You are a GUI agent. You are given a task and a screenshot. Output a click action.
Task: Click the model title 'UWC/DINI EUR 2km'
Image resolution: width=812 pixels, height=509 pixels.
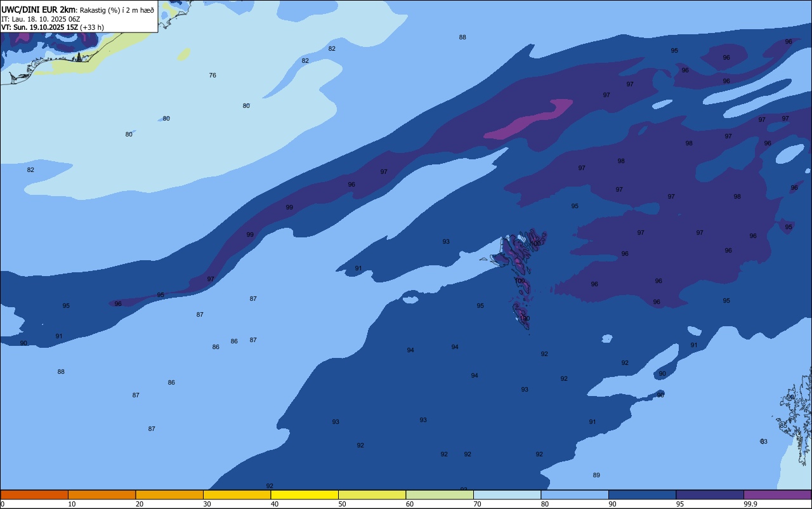[38, 10]
